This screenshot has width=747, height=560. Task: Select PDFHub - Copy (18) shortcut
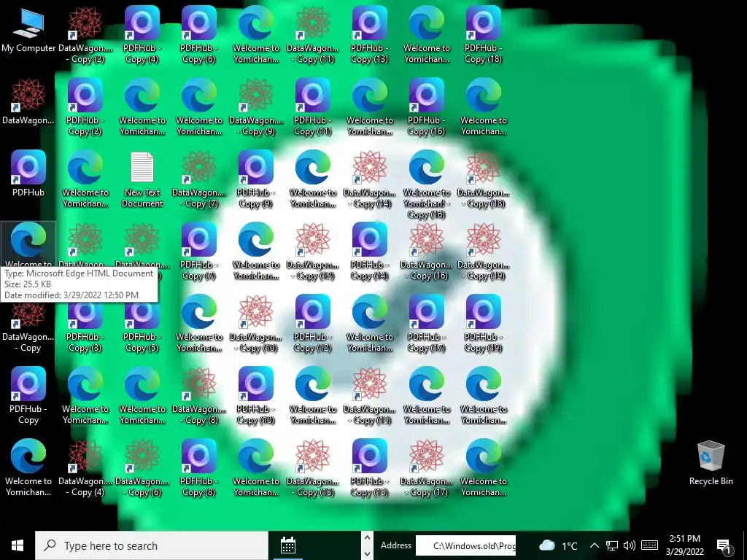(x=483, y=36)
